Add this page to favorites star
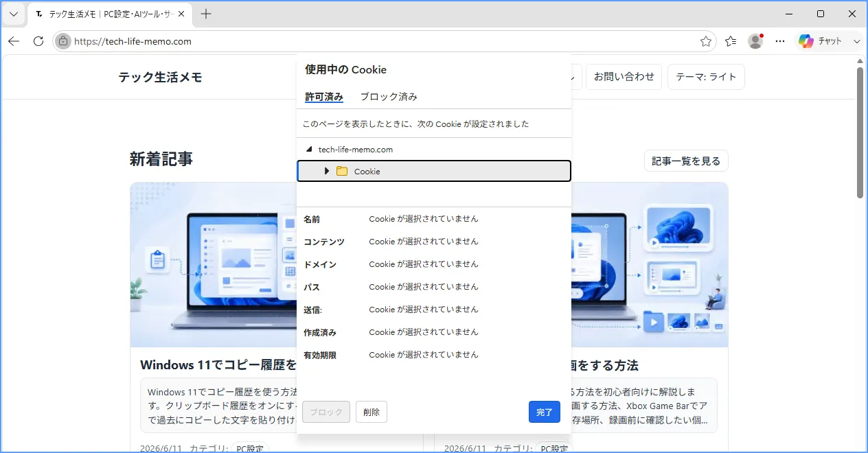Screen dimensions: 868x453 coord(706,41)
